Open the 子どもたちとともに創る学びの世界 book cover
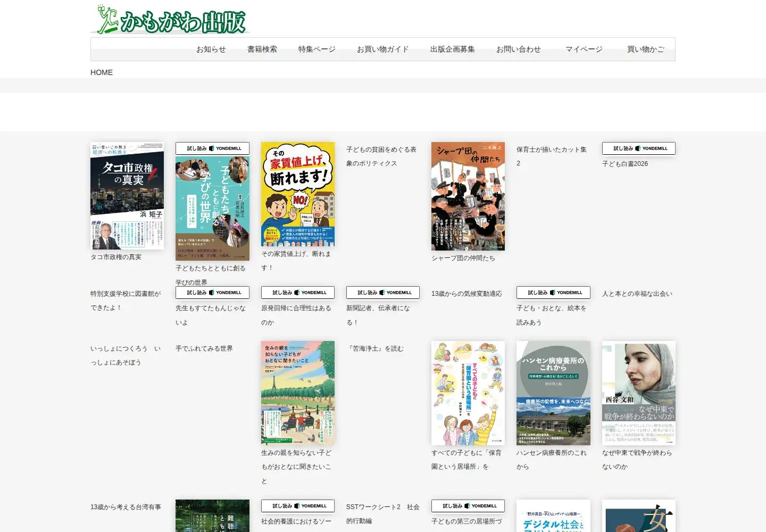The height and width of the screenshot is (532, 766). coord(212,209)
